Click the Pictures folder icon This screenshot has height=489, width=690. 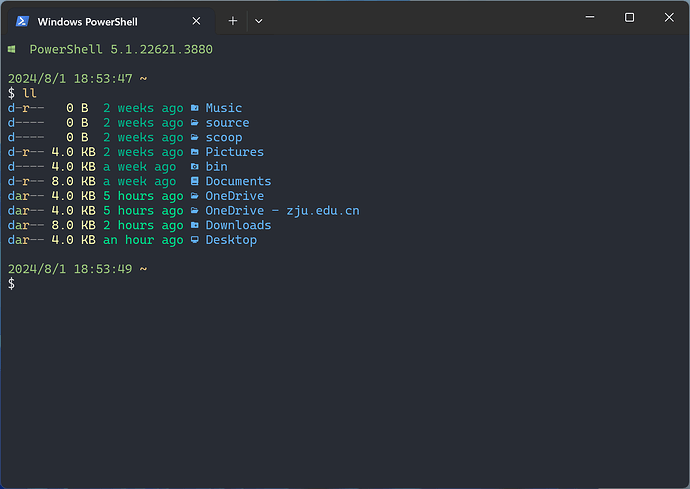[195, 152]
